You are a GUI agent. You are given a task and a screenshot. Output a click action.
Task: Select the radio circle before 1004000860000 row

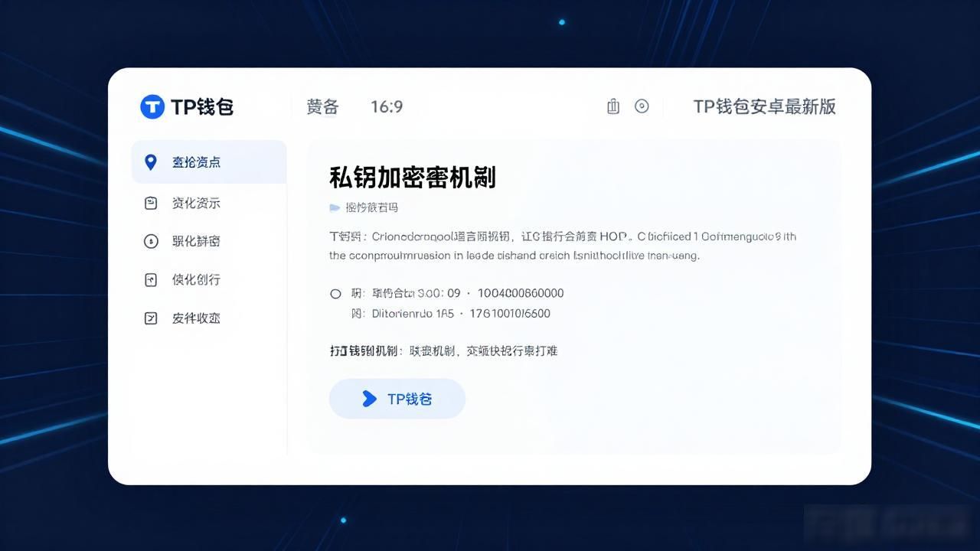335,294
